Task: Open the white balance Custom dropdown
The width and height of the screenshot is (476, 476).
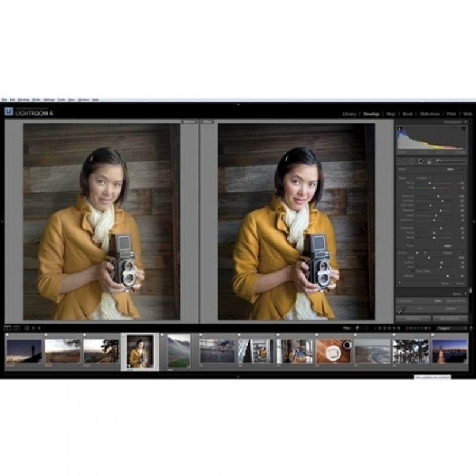Action: 452,308
